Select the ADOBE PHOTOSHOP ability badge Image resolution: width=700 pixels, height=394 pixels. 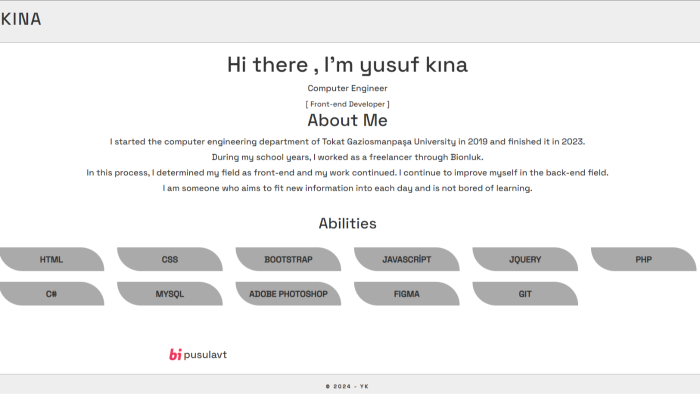[x=288, y=294]
